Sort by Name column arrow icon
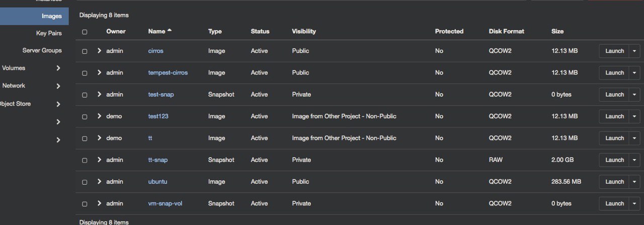Viewport: 644px width, 225px height. pos(170,31)
